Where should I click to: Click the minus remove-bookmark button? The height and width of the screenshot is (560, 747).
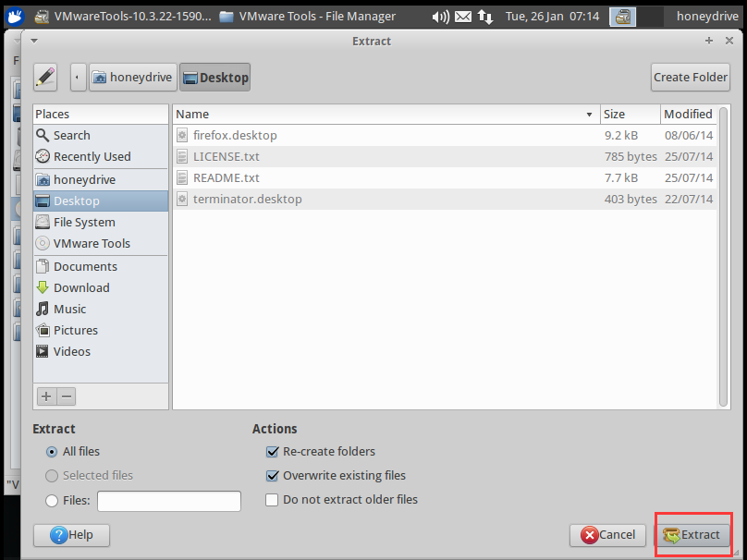click(x=67, y=396)
